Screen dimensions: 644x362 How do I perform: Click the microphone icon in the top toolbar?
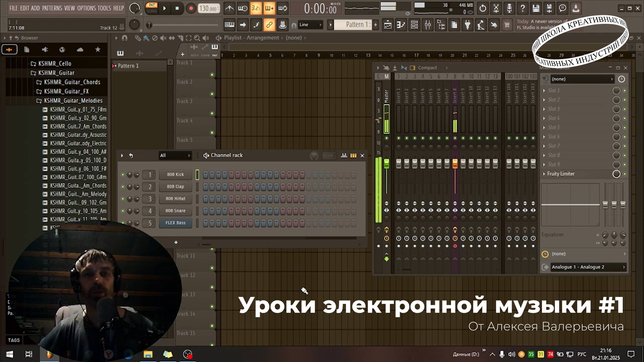509,8
